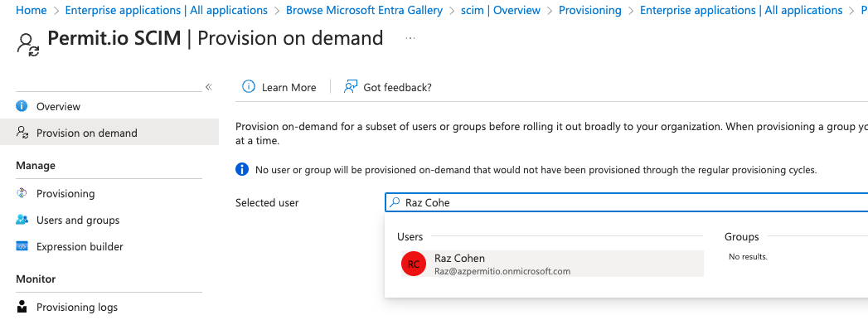Go to the Home breadcrumb link
Viewport: 868px width, 320px height.
tap(31, 10)
